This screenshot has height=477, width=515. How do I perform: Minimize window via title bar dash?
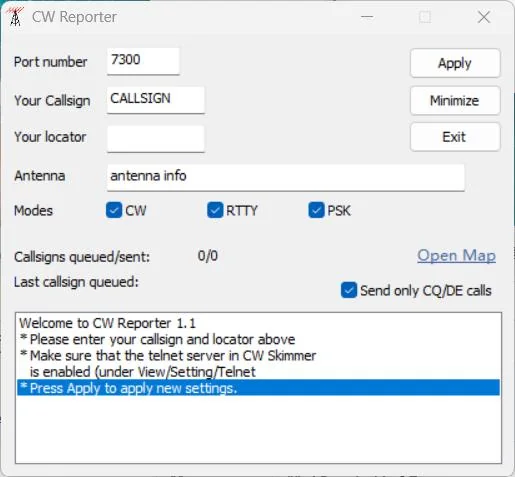click(x=367, y=17)
